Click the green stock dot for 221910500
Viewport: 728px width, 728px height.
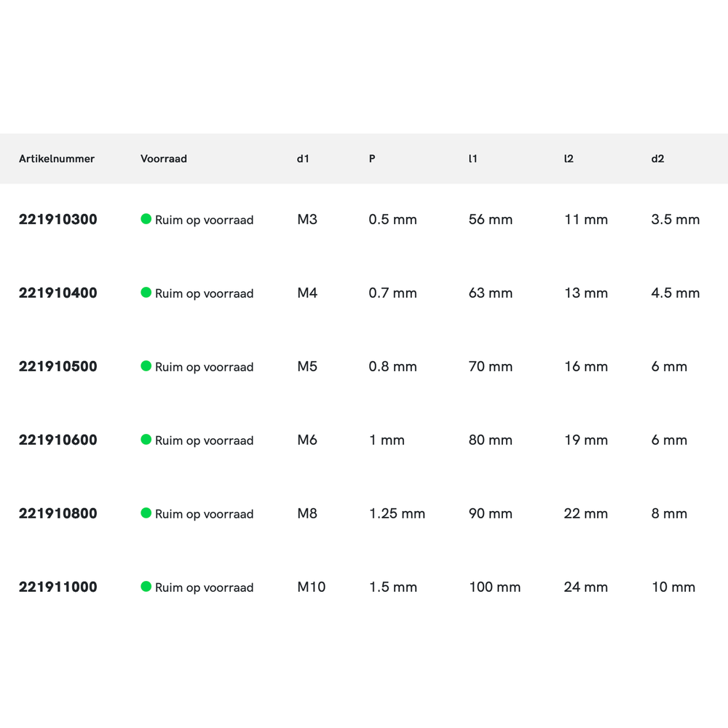point(146,365)
